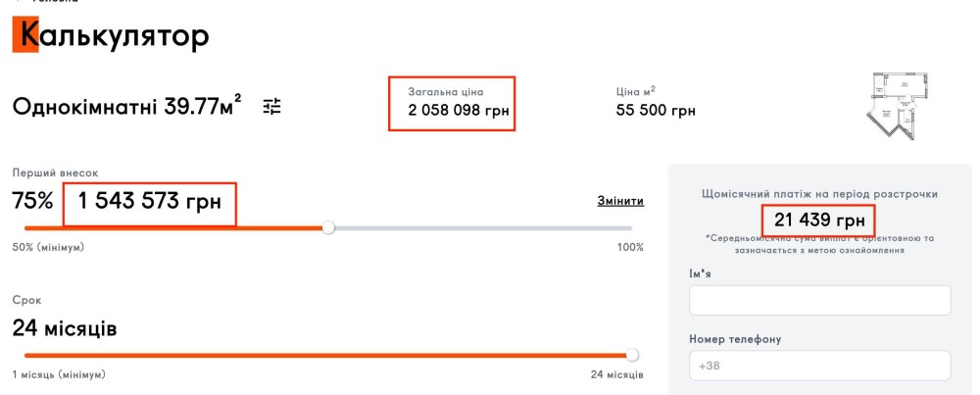Click the first payment amount 1 543 573 грн

(x=150, y=202)
